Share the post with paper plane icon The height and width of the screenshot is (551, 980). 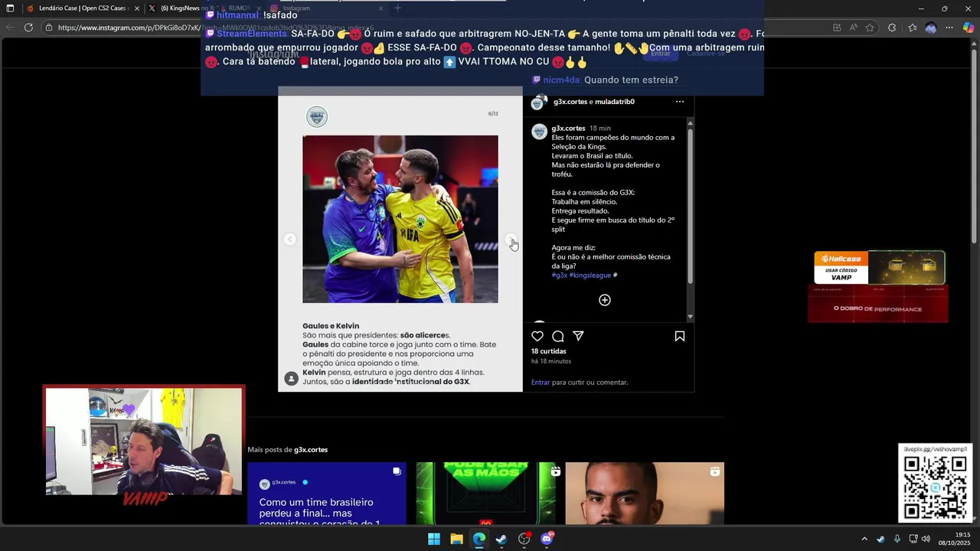tap(579, 336)
